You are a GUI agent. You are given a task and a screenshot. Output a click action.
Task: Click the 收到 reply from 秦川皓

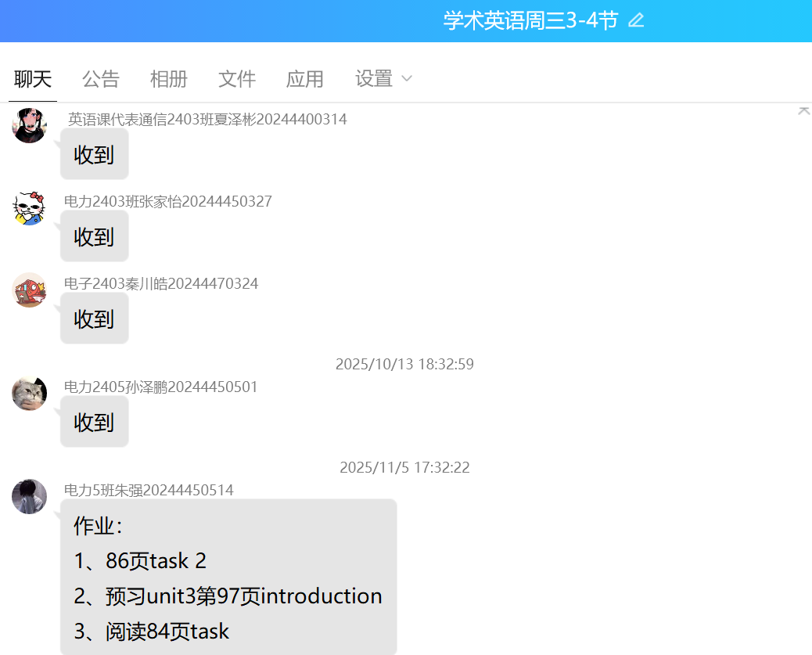94,319
